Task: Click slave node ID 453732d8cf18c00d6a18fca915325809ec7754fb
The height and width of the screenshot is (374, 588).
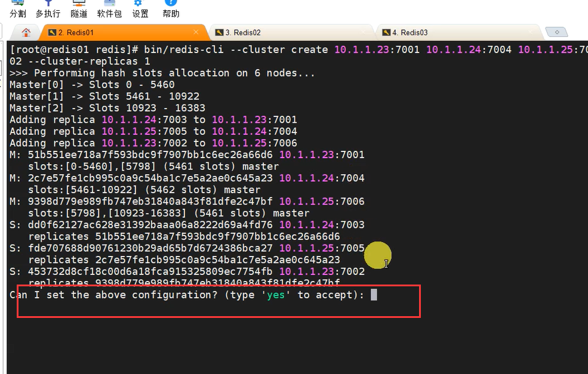Action: tap(150, 271)
